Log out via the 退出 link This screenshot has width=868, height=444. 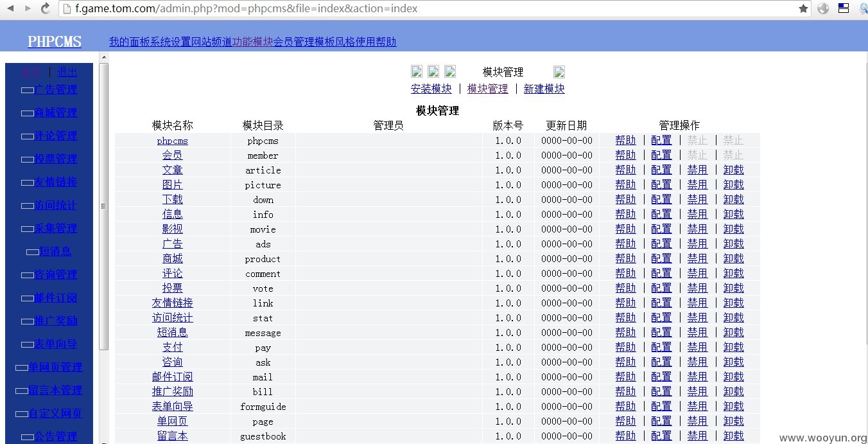coord(67,73)
